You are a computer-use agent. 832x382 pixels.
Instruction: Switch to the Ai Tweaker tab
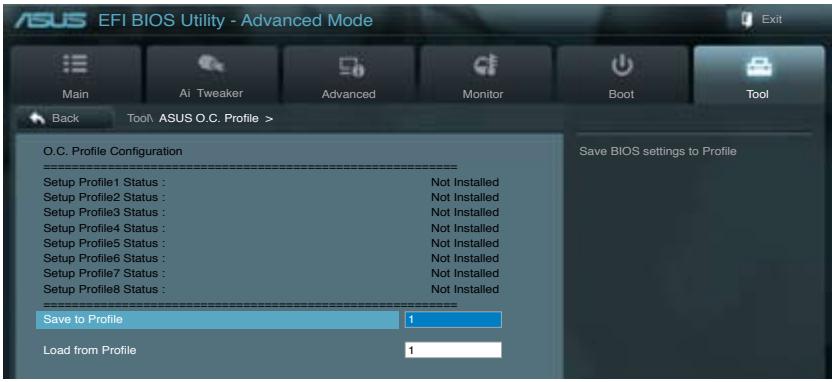(x=212, y=74)
